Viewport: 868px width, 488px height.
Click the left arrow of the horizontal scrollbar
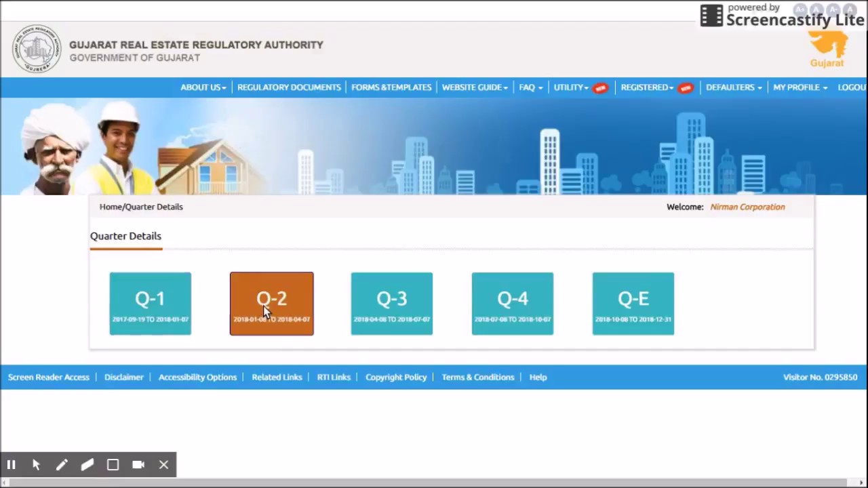(5, 483)
